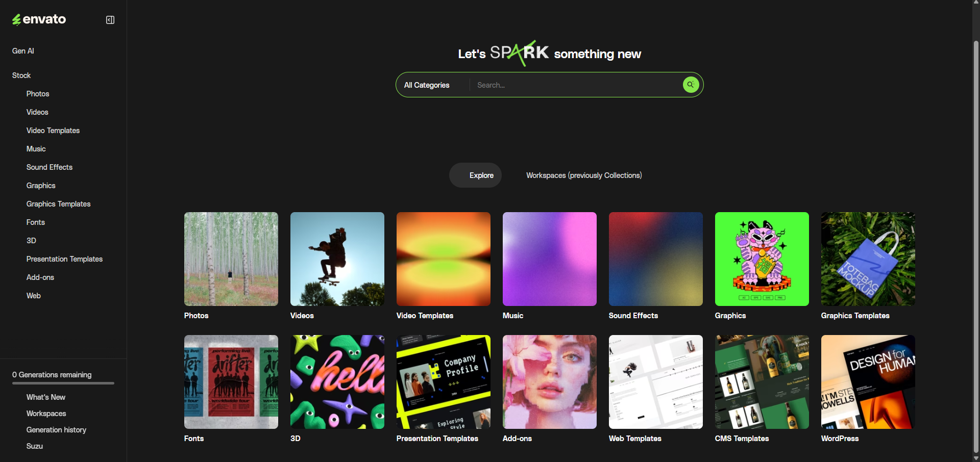Viewport: 980px width, 462px height.
Task: Open the Videos skateboarder thumbnail
Action: point(337,259)
